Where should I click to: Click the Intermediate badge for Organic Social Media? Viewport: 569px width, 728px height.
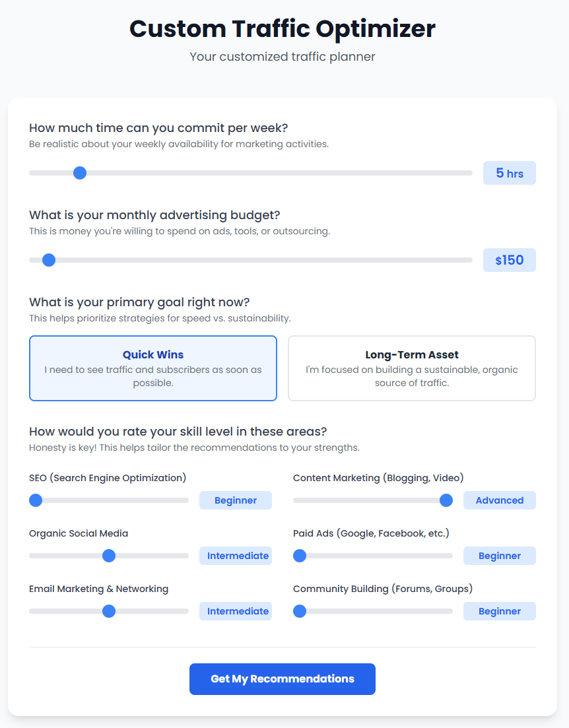[x=235, y=556]
